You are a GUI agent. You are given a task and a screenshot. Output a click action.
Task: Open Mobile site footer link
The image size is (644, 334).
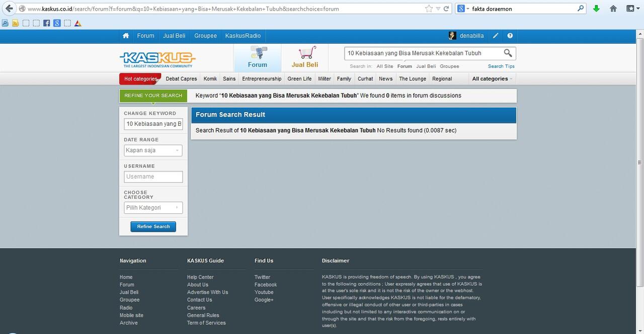pyautogui.click(x=131, y=315)
